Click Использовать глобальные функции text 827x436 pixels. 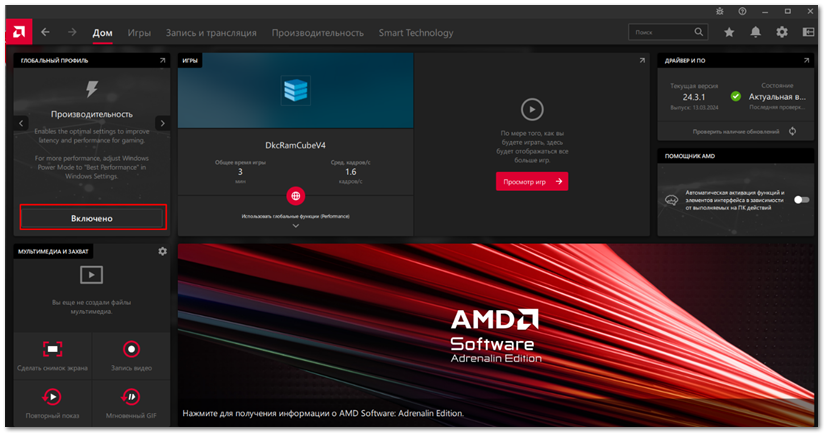pos(295,216)
